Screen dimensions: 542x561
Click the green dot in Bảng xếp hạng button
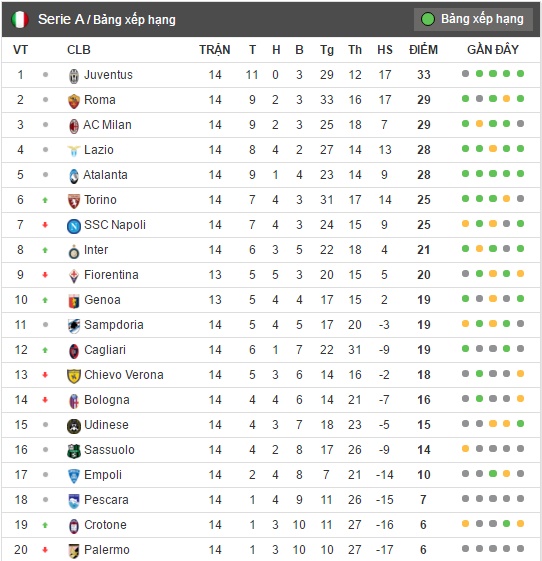pyautogui.click(x=428, y=19)
